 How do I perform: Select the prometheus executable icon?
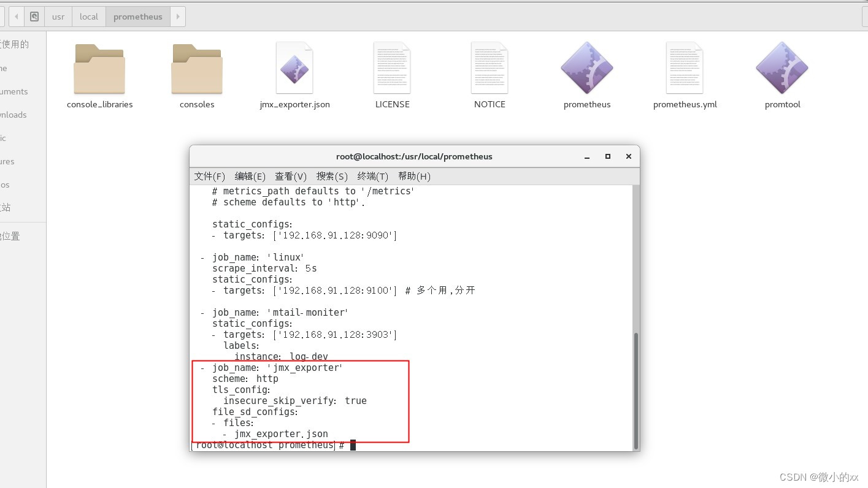[587, 68]
